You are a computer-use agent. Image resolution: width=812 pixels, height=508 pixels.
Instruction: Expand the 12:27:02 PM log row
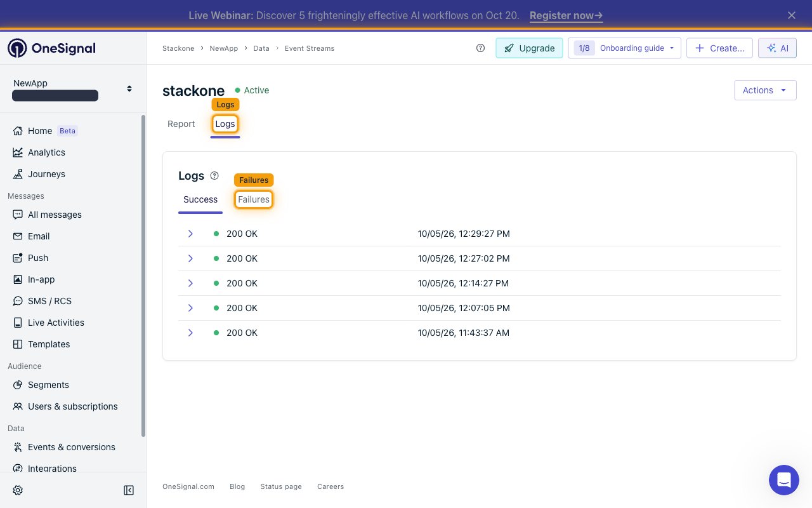[190, 258]
